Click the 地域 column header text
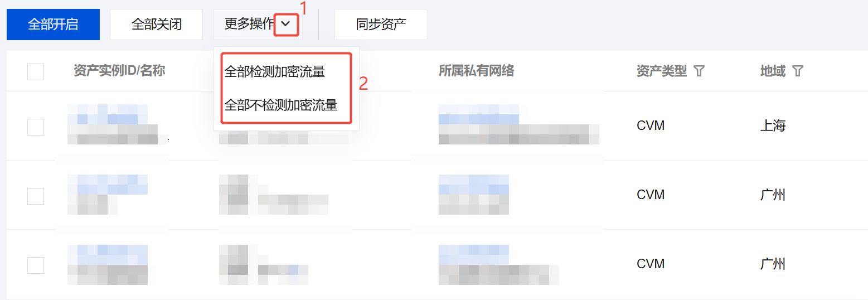This screenshot has height=300, width=868. coord(773,71)
